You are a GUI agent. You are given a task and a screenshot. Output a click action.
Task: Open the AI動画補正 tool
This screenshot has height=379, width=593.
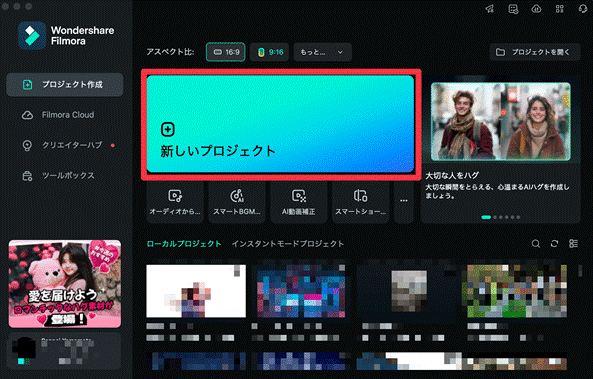click(x=298, y=202)
